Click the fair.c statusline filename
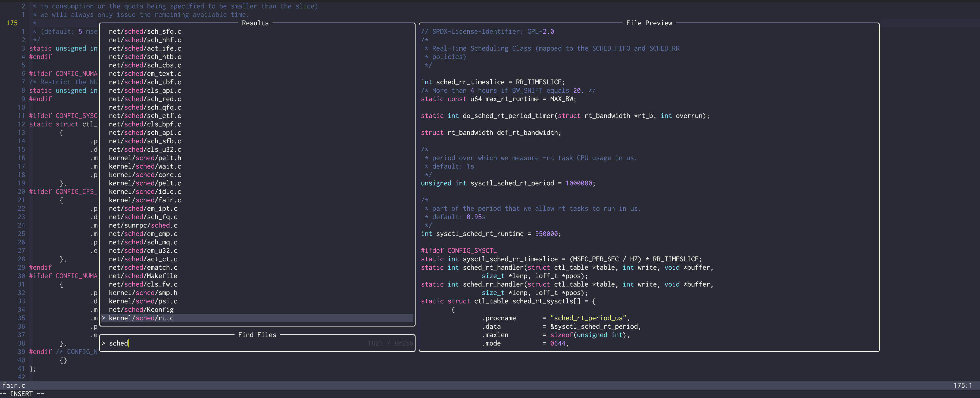Viewport: 980px width, 398px height. click(14, 385)
